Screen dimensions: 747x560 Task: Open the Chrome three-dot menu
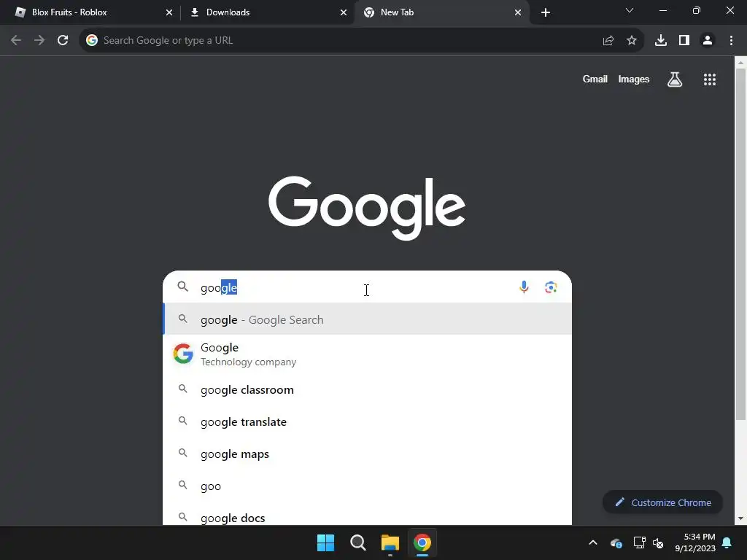click(x=731, y=41)
